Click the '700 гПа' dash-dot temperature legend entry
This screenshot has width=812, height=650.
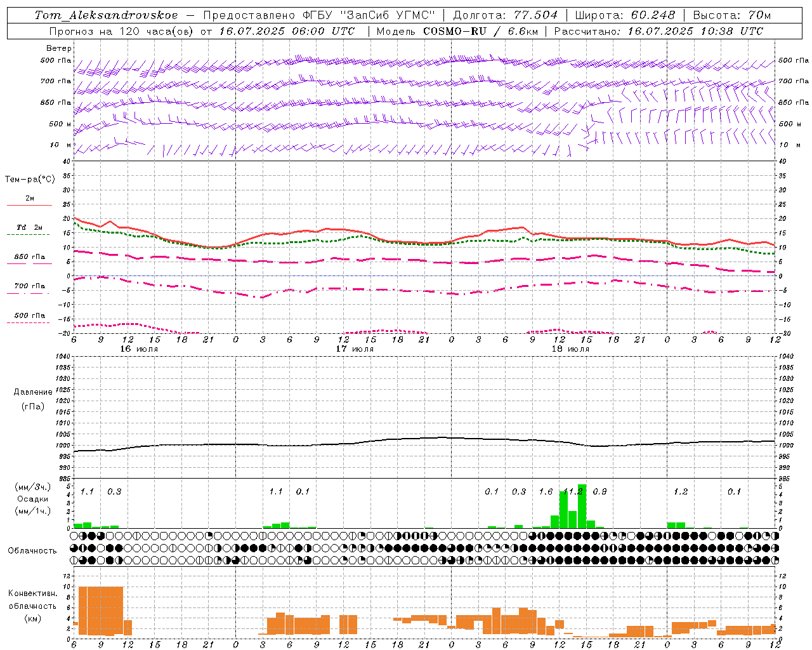pos(29,288)
